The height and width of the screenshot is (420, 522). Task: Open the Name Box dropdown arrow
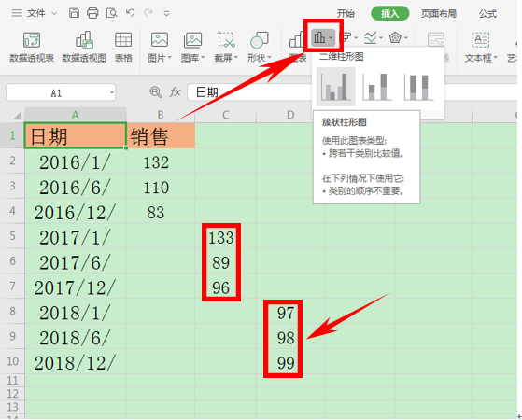point(112,92)
